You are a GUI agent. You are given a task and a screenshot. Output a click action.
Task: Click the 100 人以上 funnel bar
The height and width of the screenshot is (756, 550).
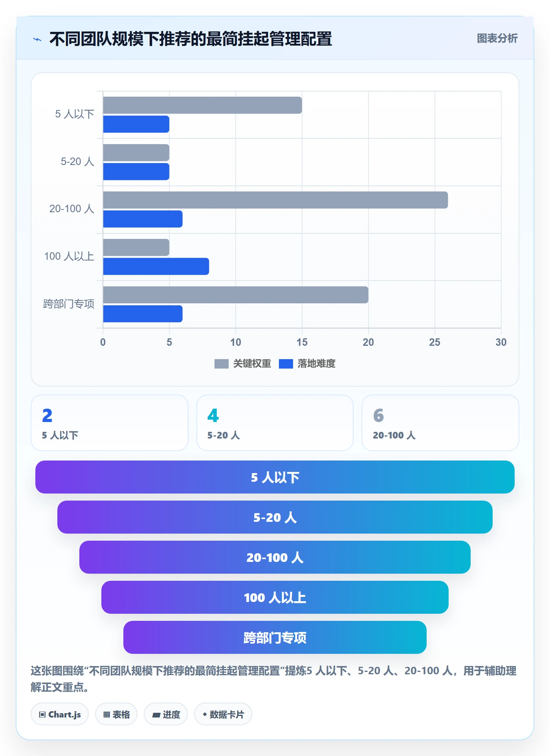pyautogui.click(x=275, y=597)
